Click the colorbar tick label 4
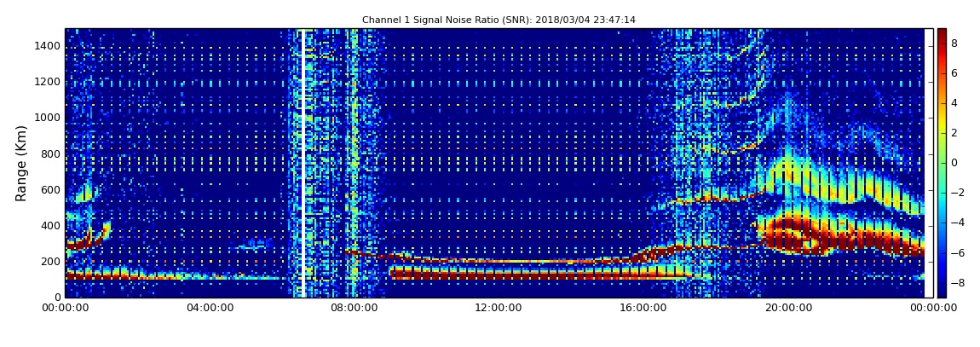The width and height of the screenshot is (980, 347). click(x=954, y=103)
